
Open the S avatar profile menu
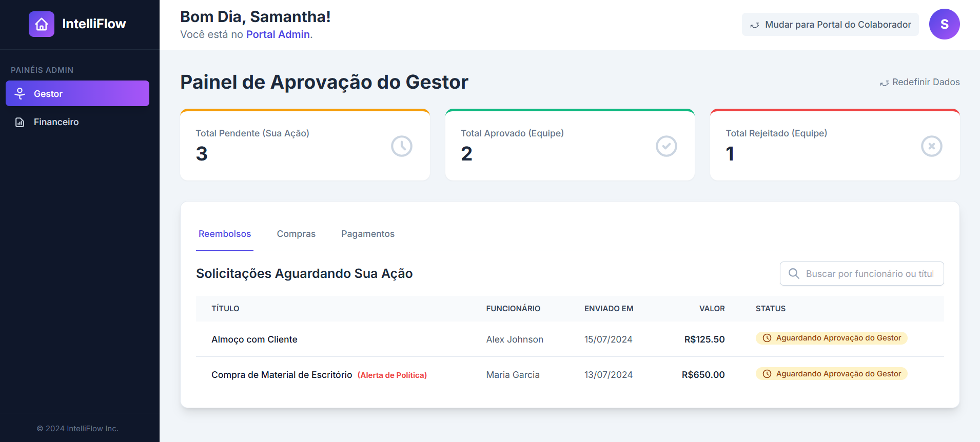pyautogui.click(x=945, y=24)
